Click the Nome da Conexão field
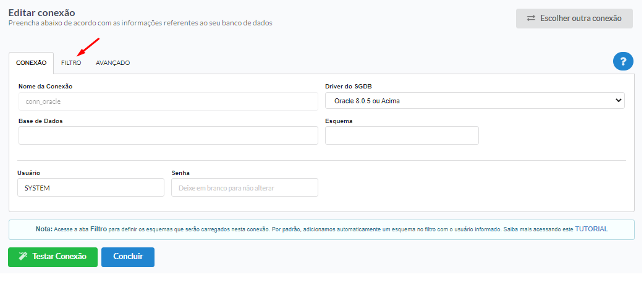Viewport: 644px width, 282px height. pyautogui.click(x=168, y=101)
